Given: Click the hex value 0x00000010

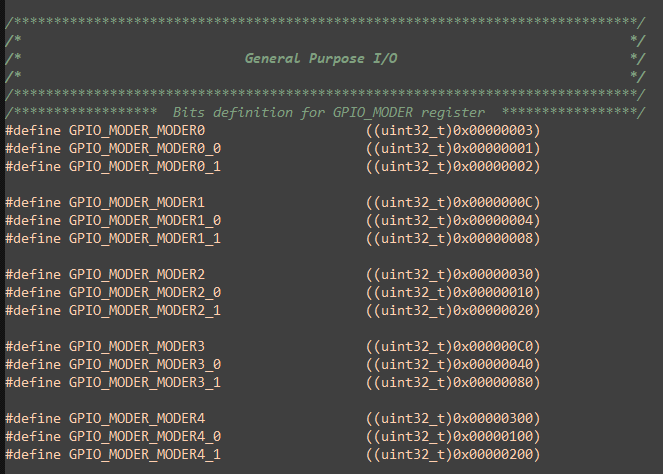Looking at the screenshot, I should 493,293.
